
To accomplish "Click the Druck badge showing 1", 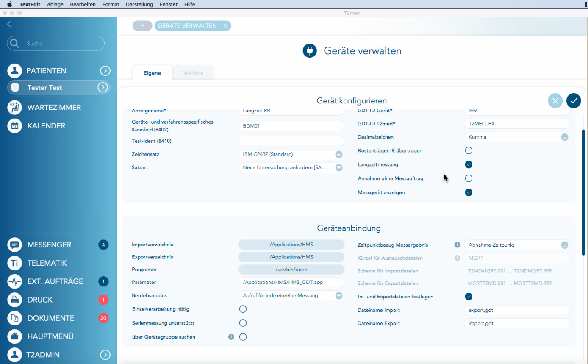I will coord(103,300).
